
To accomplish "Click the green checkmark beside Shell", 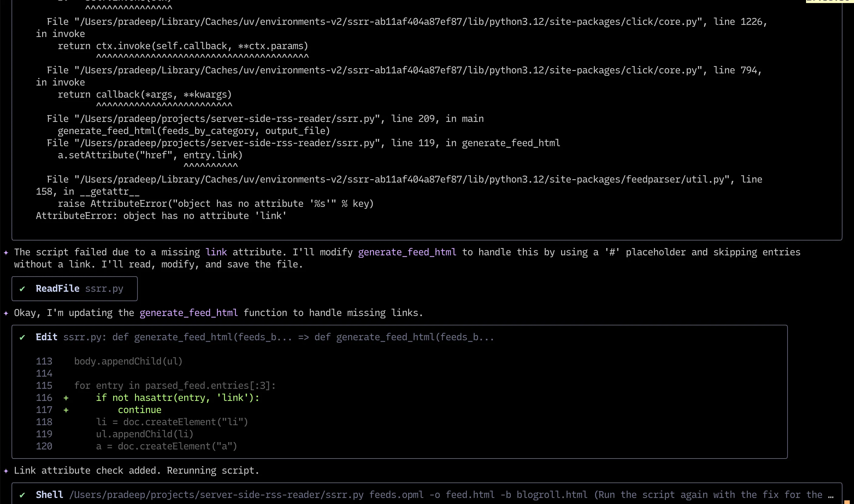I will click(22, 495).
